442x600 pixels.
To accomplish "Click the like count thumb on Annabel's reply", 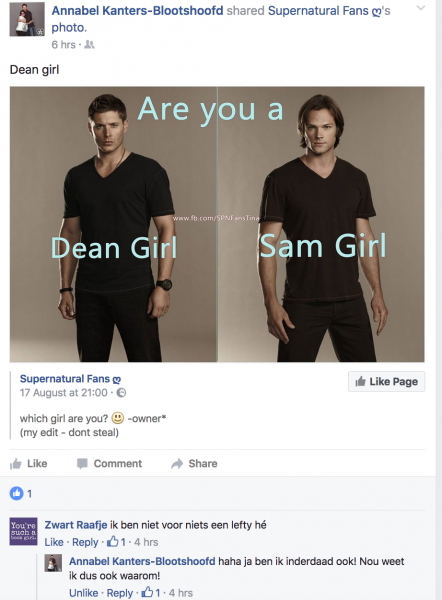I will click(147, 592).
